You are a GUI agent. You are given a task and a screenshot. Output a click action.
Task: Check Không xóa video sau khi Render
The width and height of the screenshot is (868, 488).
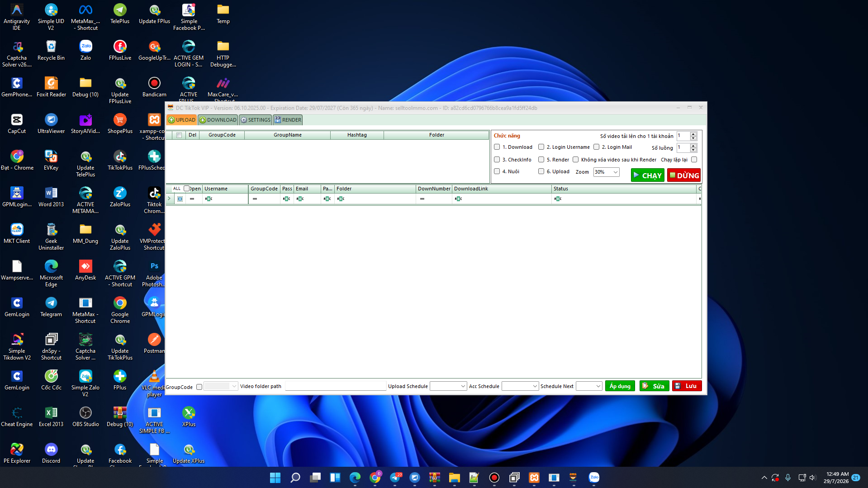(576, 160)
